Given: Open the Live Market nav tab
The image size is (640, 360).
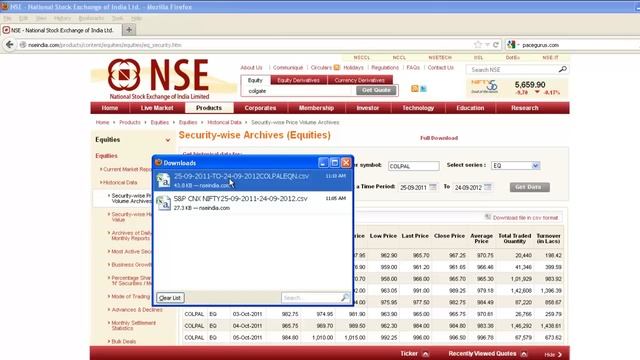Looking at the screenshot, I should coord(157,108).
